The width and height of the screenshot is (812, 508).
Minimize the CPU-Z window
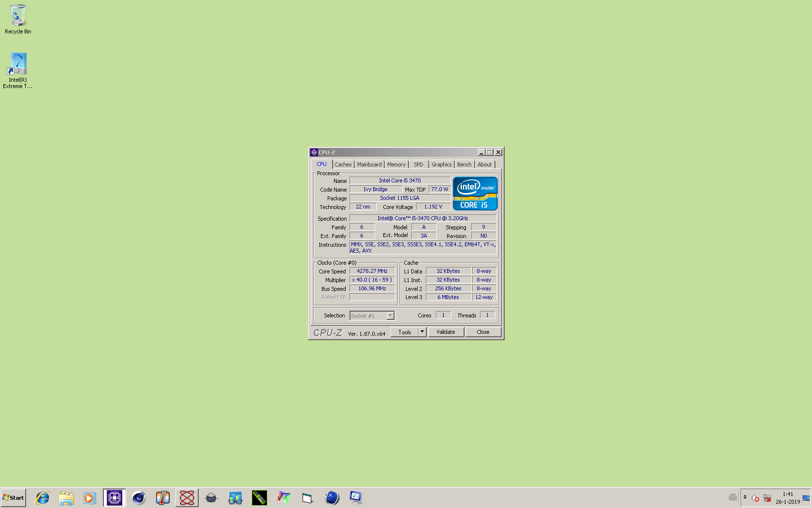[481, 152]
